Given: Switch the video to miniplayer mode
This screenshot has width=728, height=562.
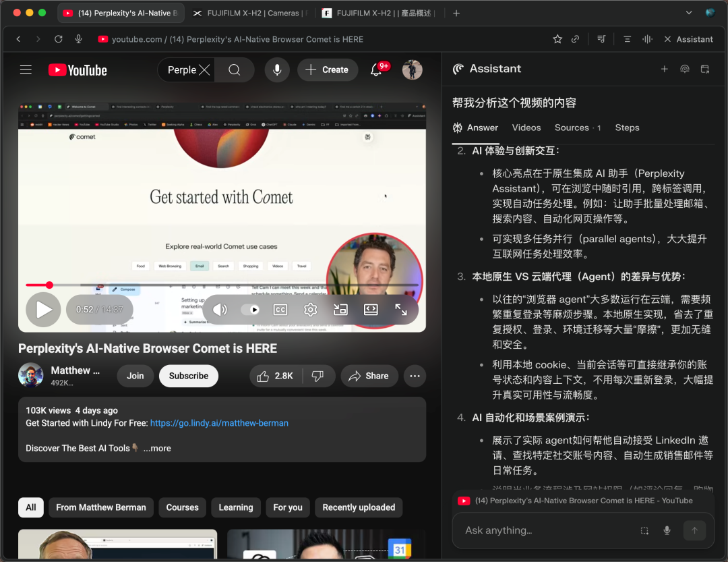Looking at the screenshot, I should (340, 309).
